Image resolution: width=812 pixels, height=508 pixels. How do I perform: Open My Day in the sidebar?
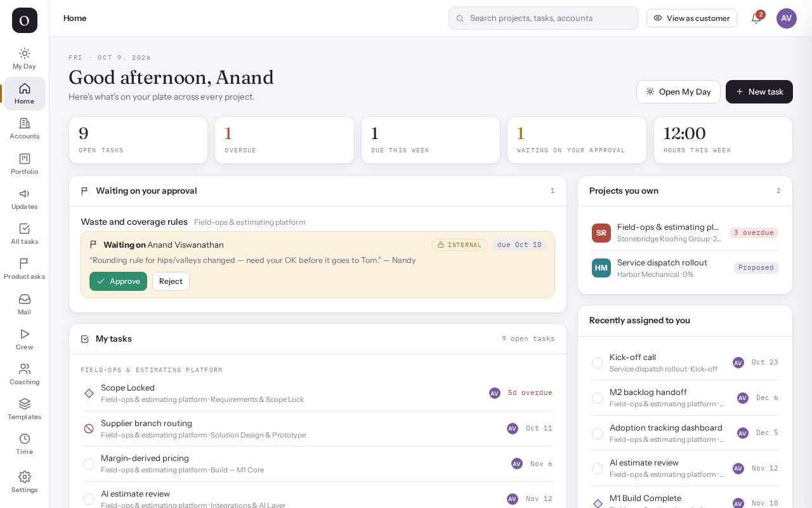(24, 58)
